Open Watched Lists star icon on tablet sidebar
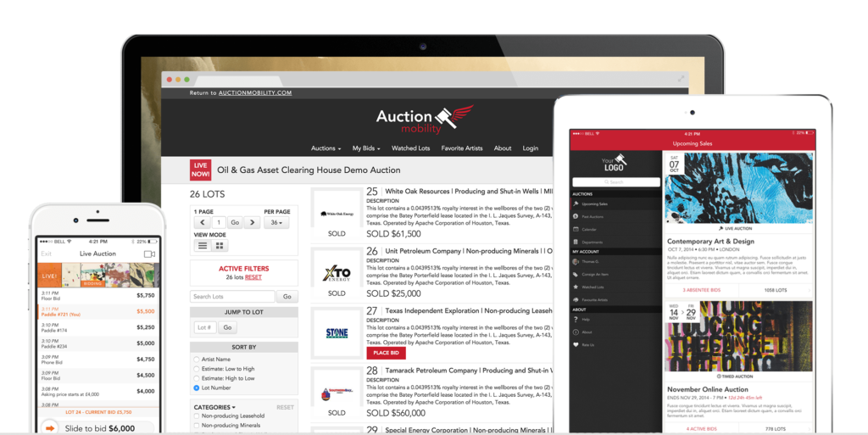Image resolution: width=868 pixels, height=435 pixels. (x=576, y=287)
